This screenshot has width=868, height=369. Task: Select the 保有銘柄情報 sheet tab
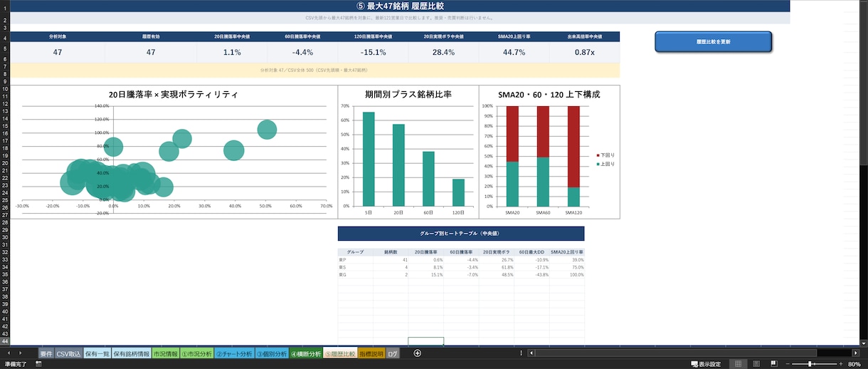click(131, 353)
